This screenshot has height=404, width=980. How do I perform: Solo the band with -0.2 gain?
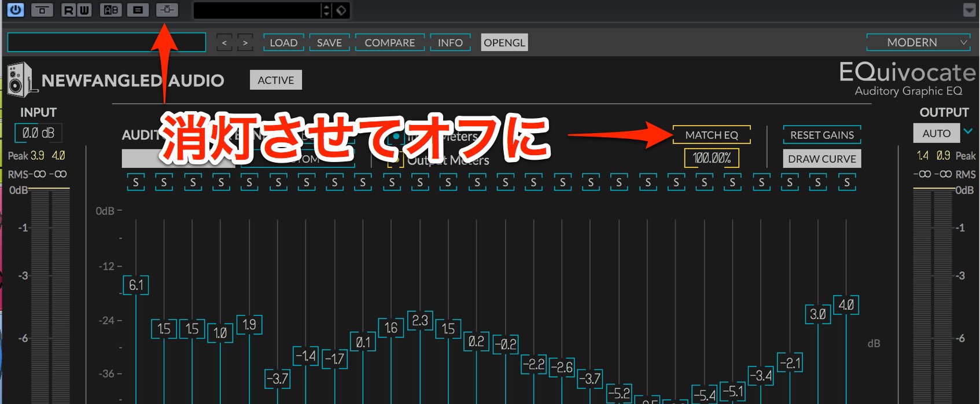(506, 183)
